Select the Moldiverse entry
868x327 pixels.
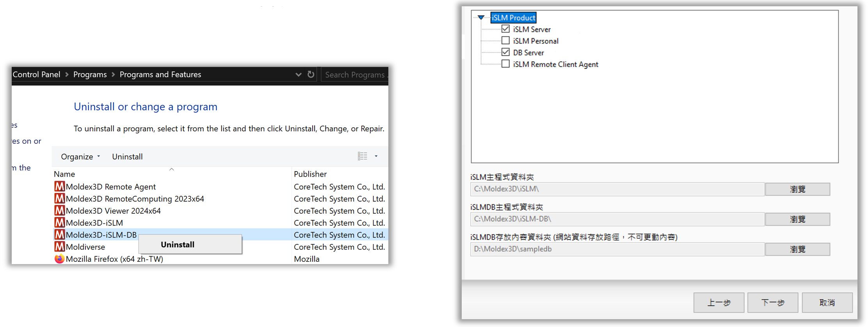[x=221, y=247]
